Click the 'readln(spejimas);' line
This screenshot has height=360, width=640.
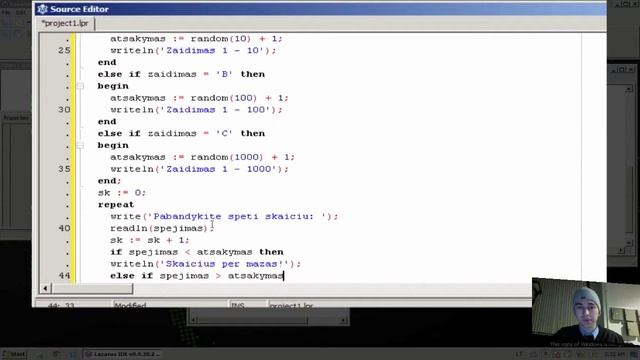click(x=162, y=228)
